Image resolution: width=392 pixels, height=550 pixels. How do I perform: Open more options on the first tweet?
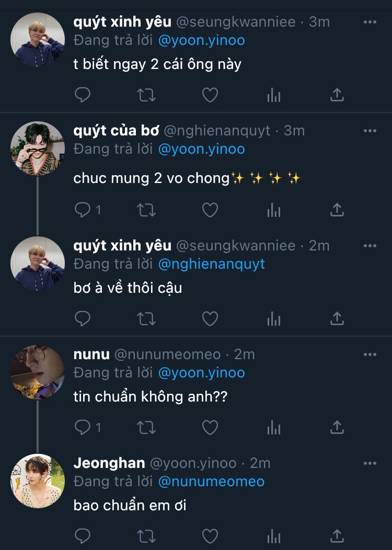click(370, 22)
